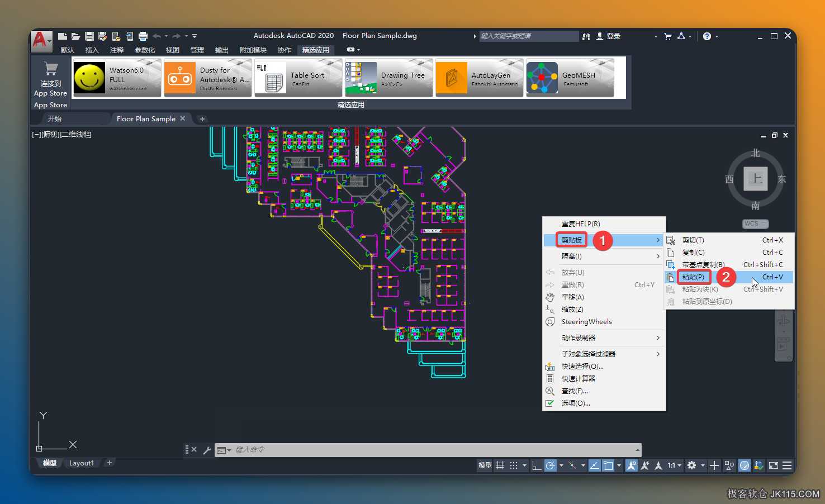The image size is (825, 504).
Task: Choose 剪切(T) from clipboard submenu
Action: point(729,240)
